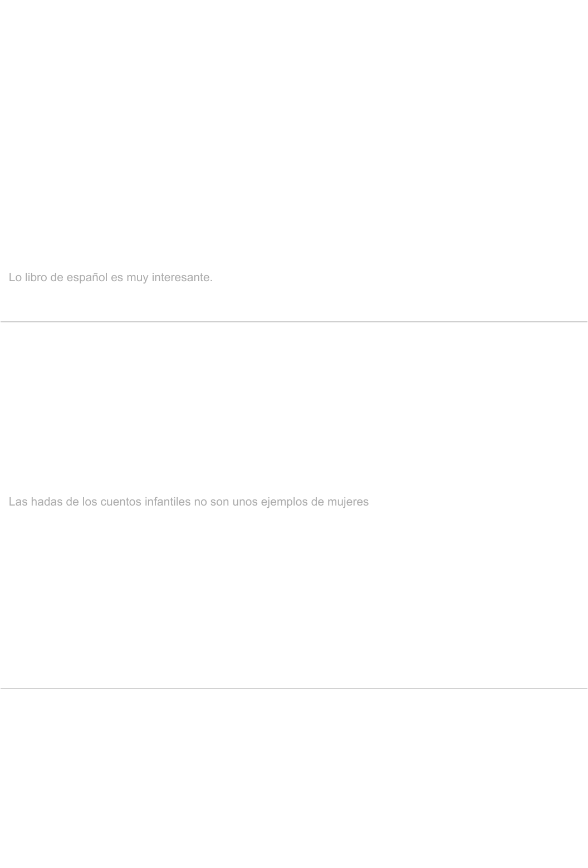The height and width of the screenshot is (868, 588).
Task: Click the sentence beginning 'Las hadas de los cuentos'
Action: [189, 502]
